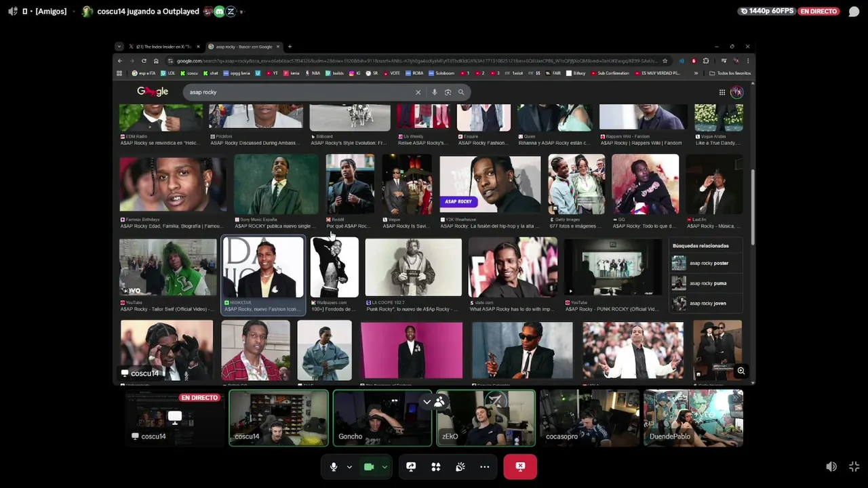The height and width of the screenshot is (488, 868).
Task: Open the highlighted HIGHXTAR image result
Action: click(x=264, y=274)
